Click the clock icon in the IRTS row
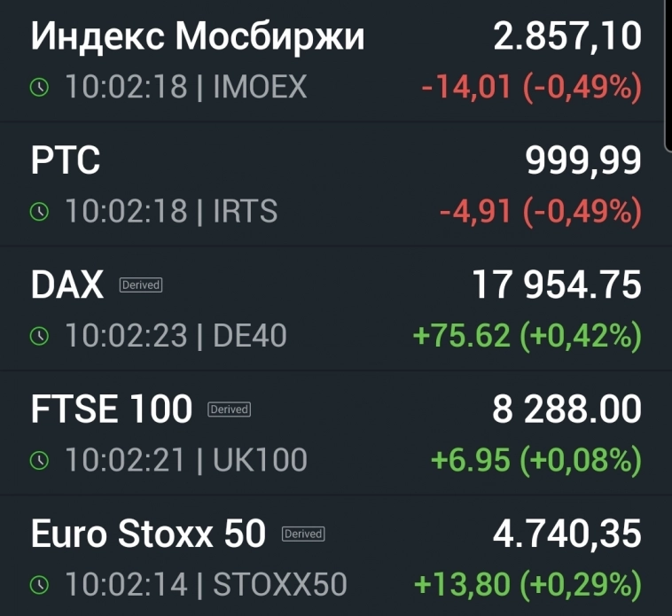 coord(39,212)
